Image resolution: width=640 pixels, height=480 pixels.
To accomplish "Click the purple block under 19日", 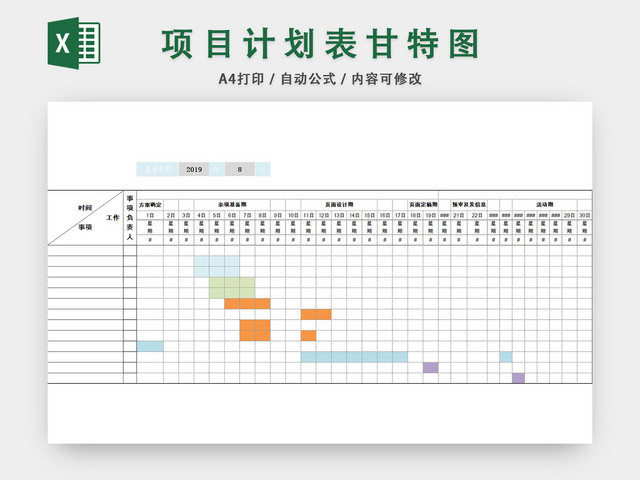I will click(431, 367).
